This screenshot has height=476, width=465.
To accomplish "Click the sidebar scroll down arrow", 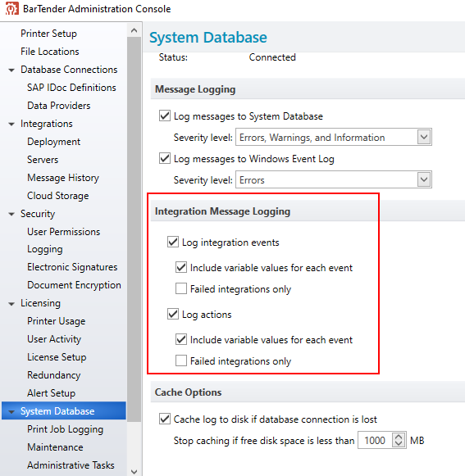I will pos(134,471).
